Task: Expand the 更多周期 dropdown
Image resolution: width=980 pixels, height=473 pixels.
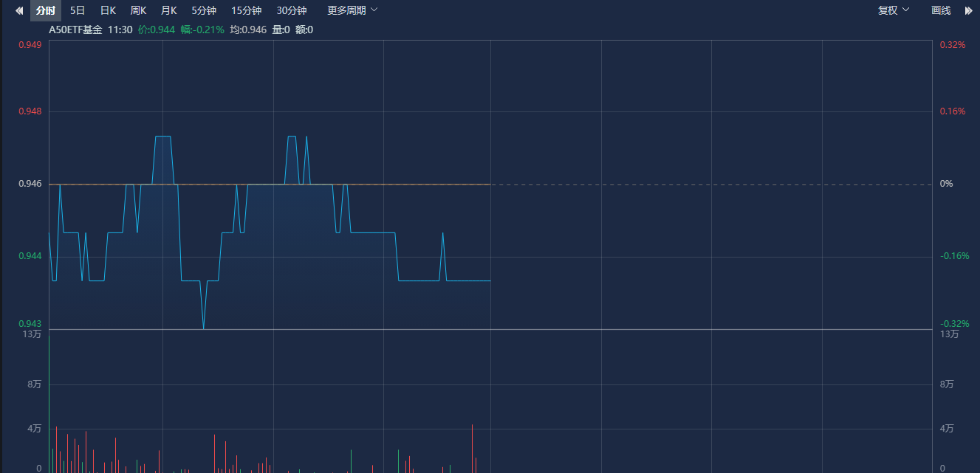Action: pyautogui.click(x=352, y=10)
